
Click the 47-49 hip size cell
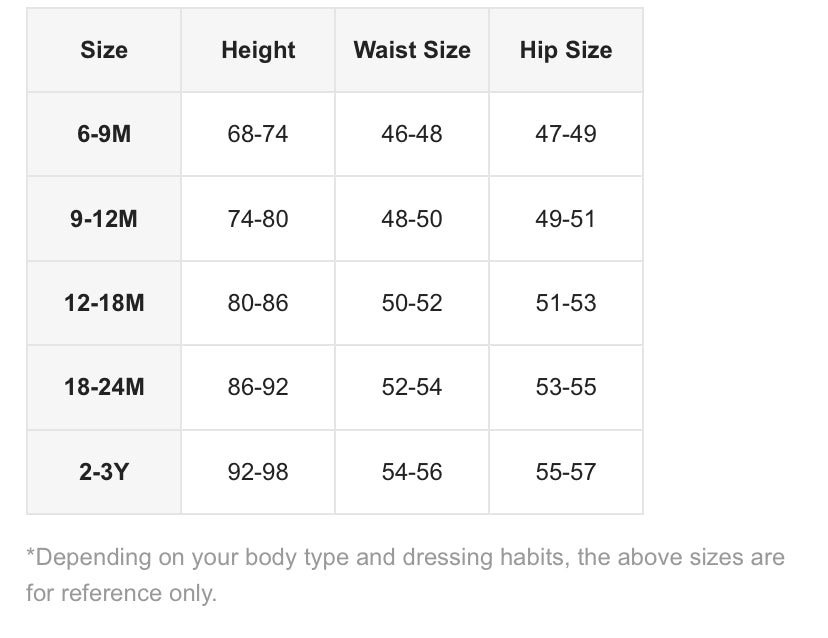pyautogui.click(x=566, y=134)
